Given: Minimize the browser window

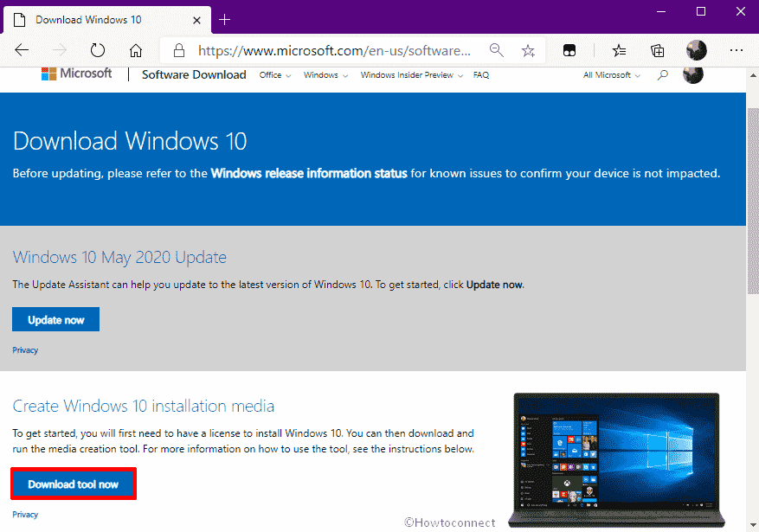Looking at the screenshot, I should 661,11.
